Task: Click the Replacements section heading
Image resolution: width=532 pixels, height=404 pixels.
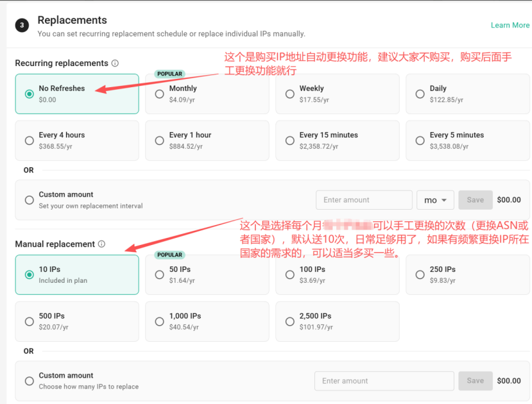Action: click(x=73, y=20)
